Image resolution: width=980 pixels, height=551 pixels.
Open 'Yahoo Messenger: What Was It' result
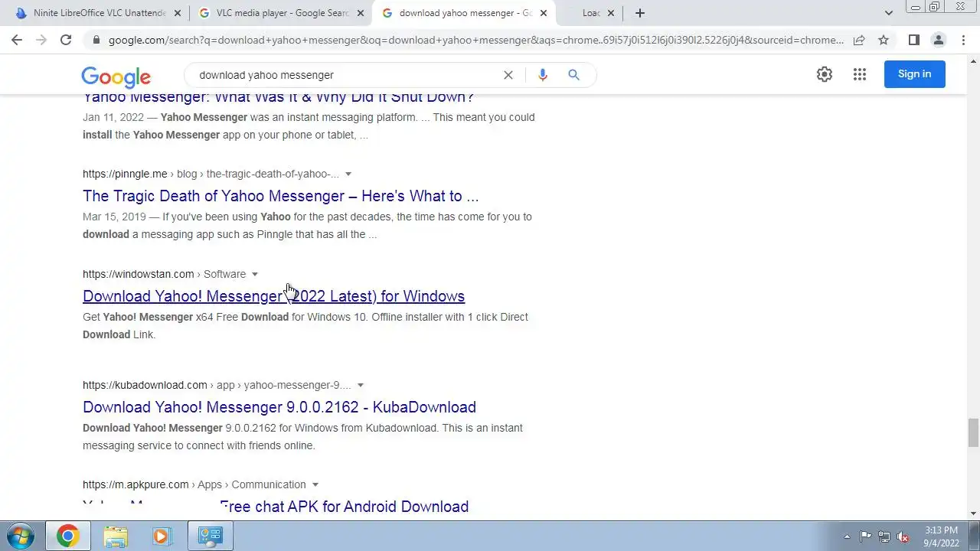click(279, 97)
